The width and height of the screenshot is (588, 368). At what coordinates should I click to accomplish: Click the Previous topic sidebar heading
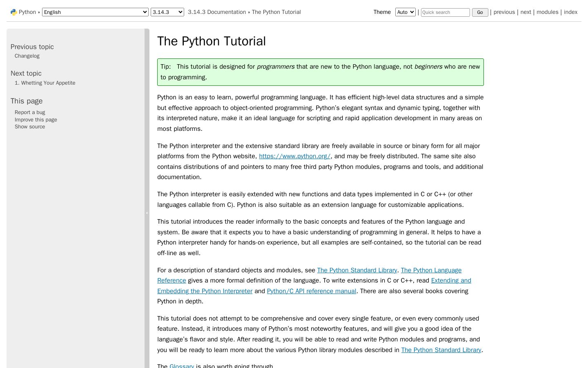[32, 47]
